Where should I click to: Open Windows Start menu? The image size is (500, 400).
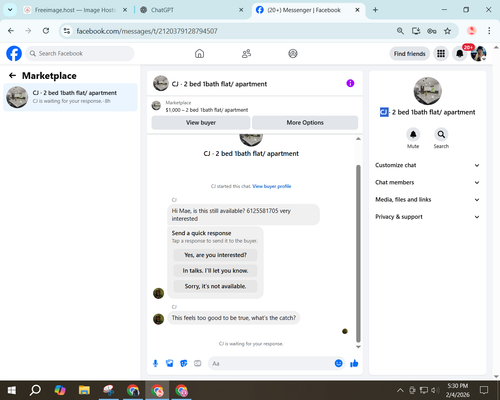point(12,390)
